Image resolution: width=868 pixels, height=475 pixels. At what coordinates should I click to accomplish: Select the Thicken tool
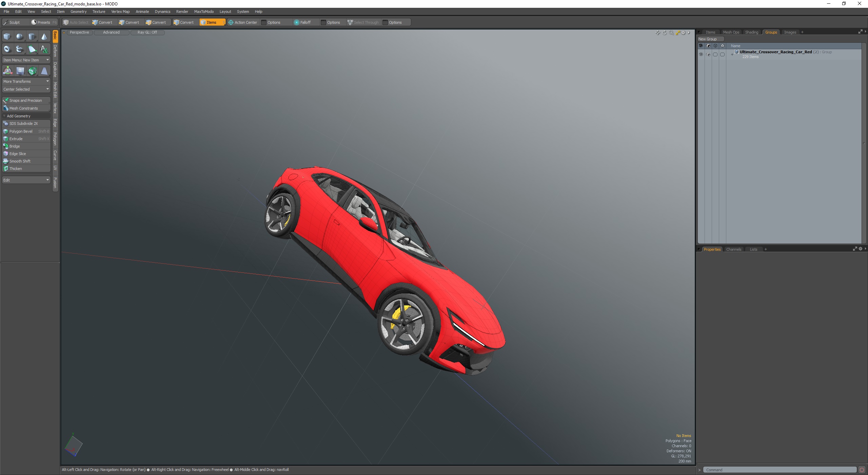pos(26,169)
